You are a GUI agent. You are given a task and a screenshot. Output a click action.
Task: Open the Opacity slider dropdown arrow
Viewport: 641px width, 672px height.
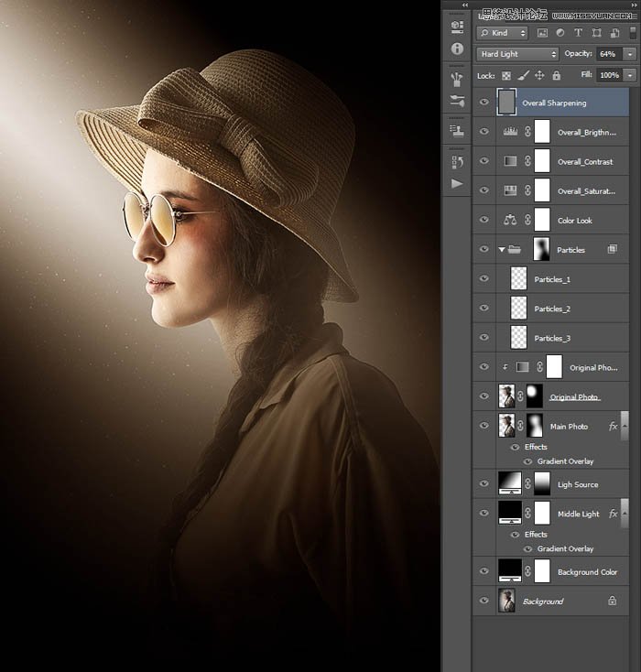(x=630, y=54)
